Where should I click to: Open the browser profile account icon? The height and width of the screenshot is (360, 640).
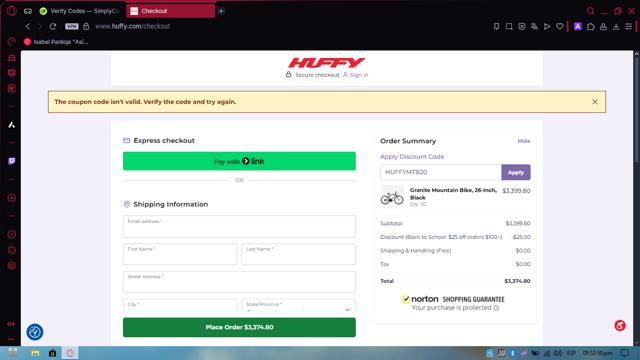[603, 27]
